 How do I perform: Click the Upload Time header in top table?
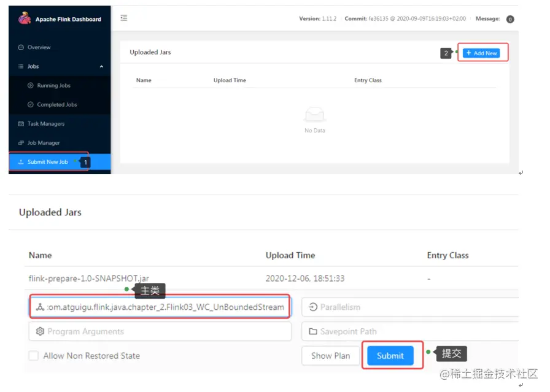pos(230,80)
